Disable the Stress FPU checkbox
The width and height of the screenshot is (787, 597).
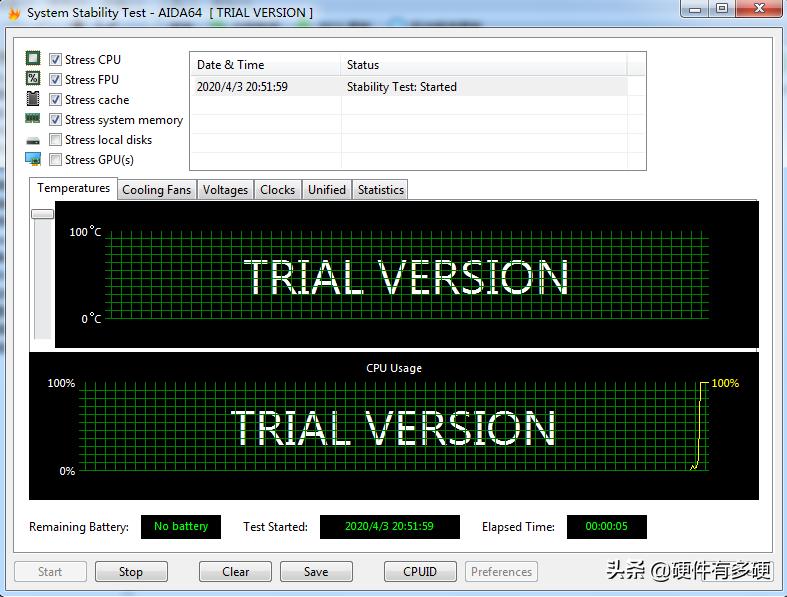click(x=56, y=80)
